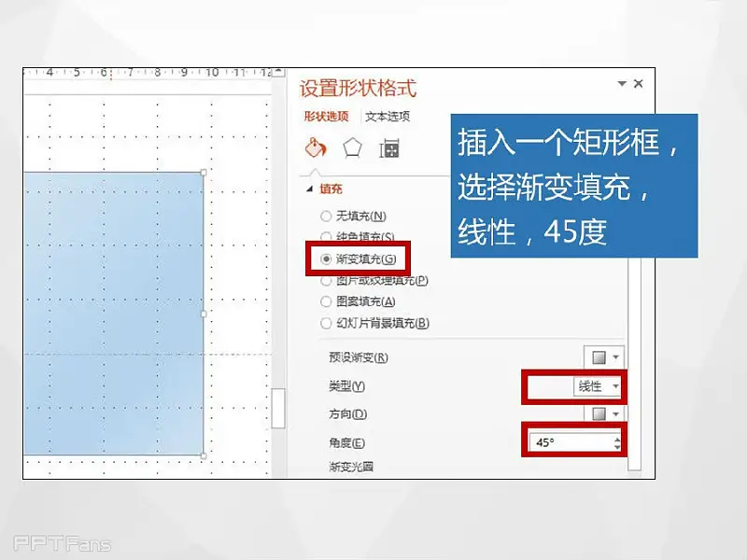Select 渐变填充(G) radio button
The height and width of the screenshot is (560, 747).
(x=326, y=259)
